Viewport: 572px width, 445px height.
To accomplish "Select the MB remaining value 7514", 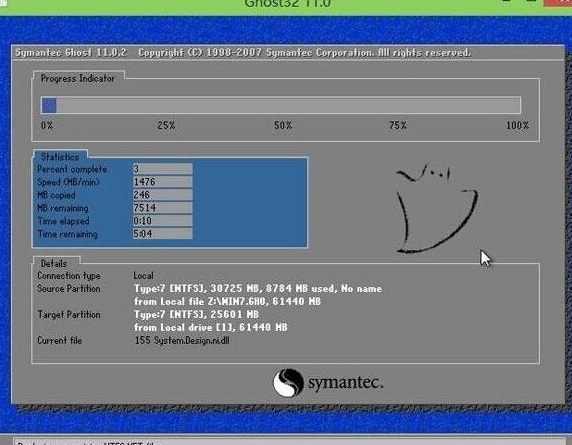I will [162, 208].
